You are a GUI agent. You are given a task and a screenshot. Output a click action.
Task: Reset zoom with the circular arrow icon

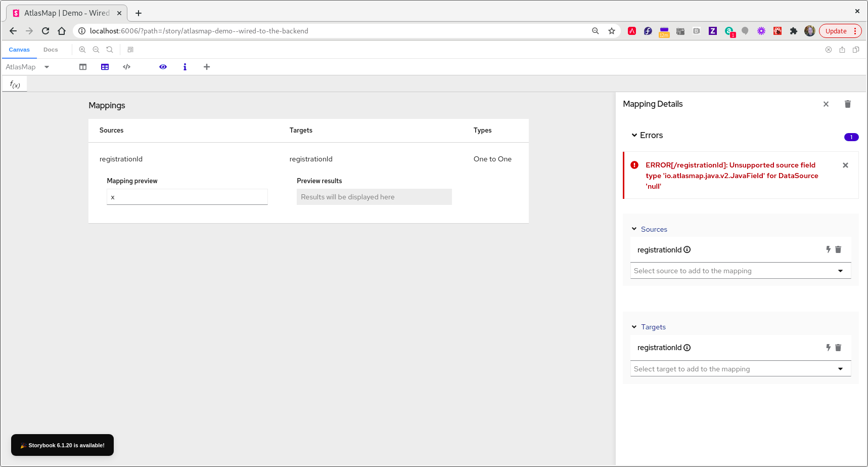(110, 50)
